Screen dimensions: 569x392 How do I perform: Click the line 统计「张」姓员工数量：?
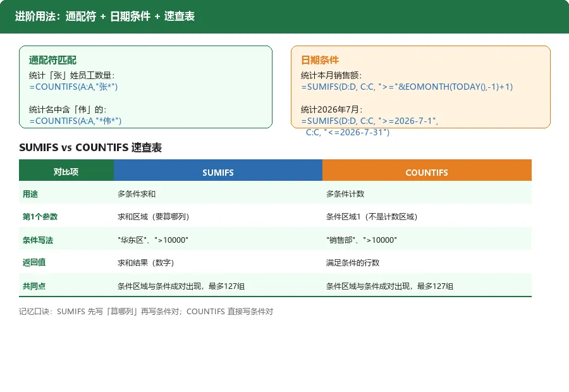72,75
